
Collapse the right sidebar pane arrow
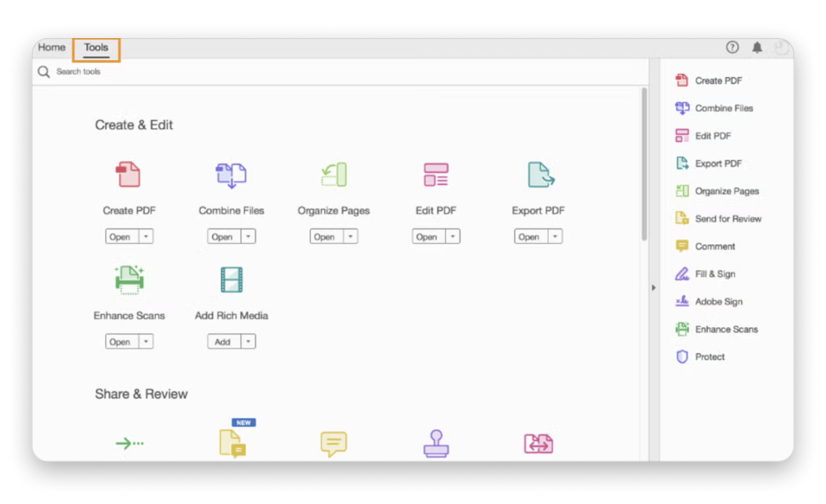pos(654,287)
